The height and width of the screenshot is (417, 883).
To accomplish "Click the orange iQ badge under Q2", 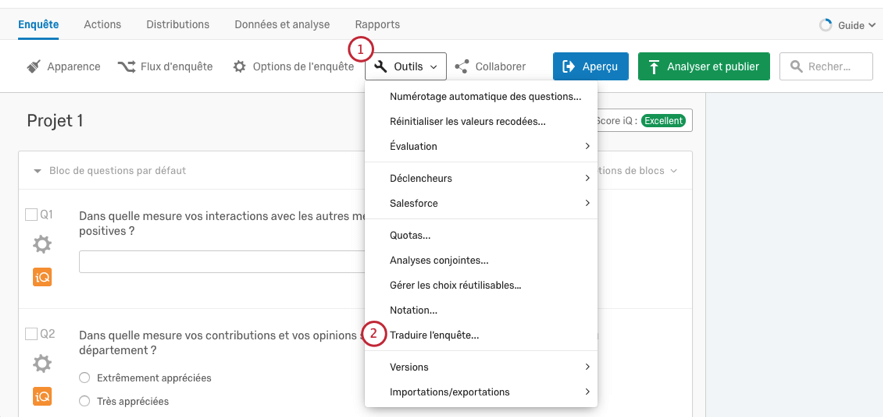I will [x=42, y=396].
